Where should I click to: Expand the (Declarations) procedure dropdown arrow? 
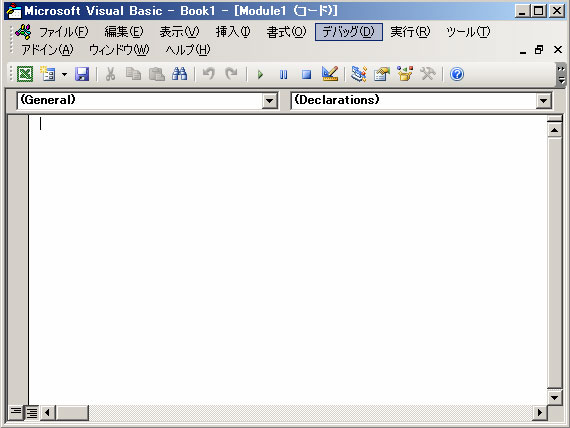[543, 100]
